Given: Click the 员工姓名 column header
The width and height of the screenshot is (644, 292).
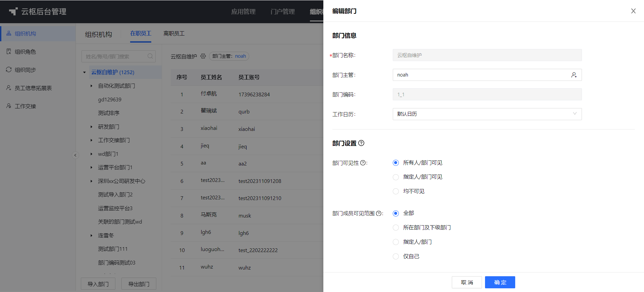Looking at the screenshot, I should [211, 77].
